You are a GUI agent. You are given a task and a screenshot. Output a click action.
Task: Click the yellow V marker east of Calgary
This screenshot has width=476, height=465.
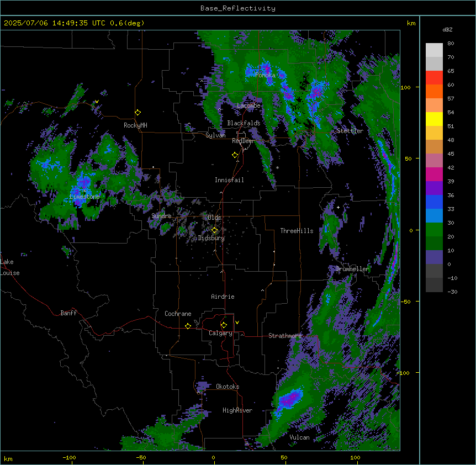tap(237, 323)
